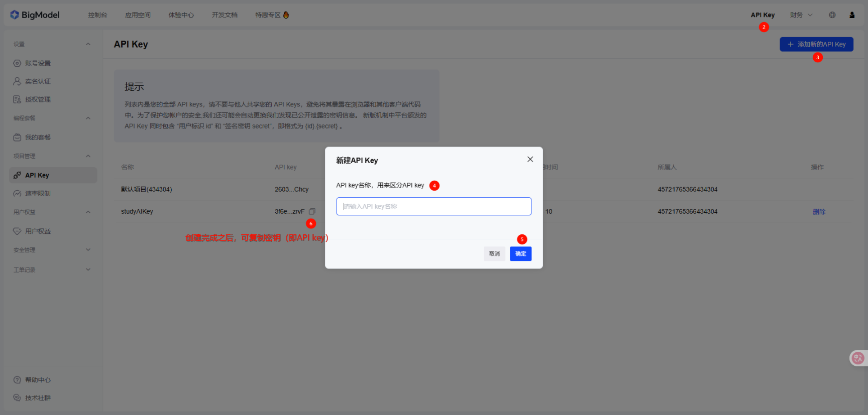Viewport: 868px width, 415px height.
Task: Click the 帮助中心 question mark icon
Action: [x=17, y=380]
